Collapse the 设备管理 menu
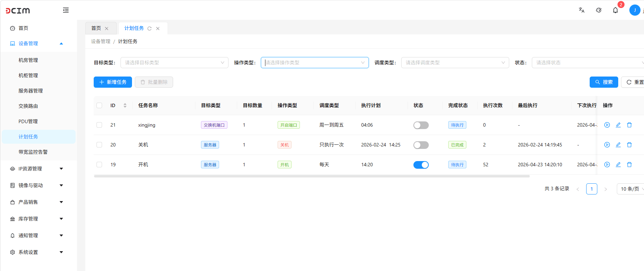Image resolution: width=644 pixels, height=271 pixels. [x=38, y=43]
